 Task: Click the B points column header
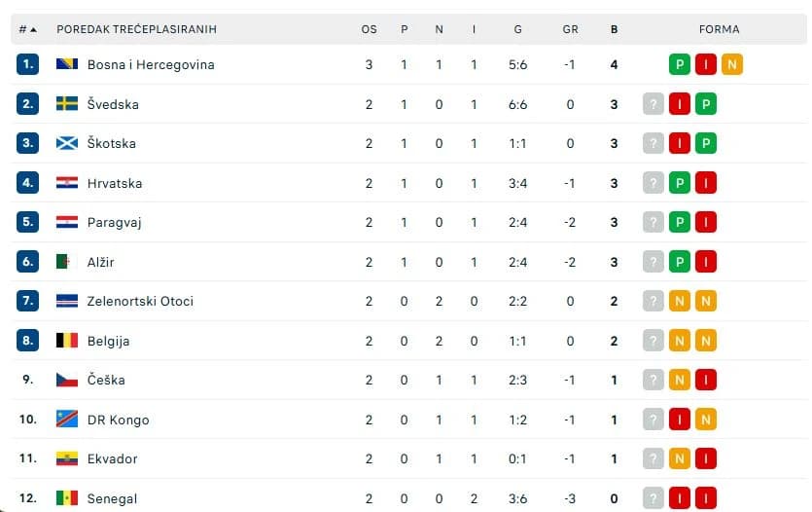(615, 29)
